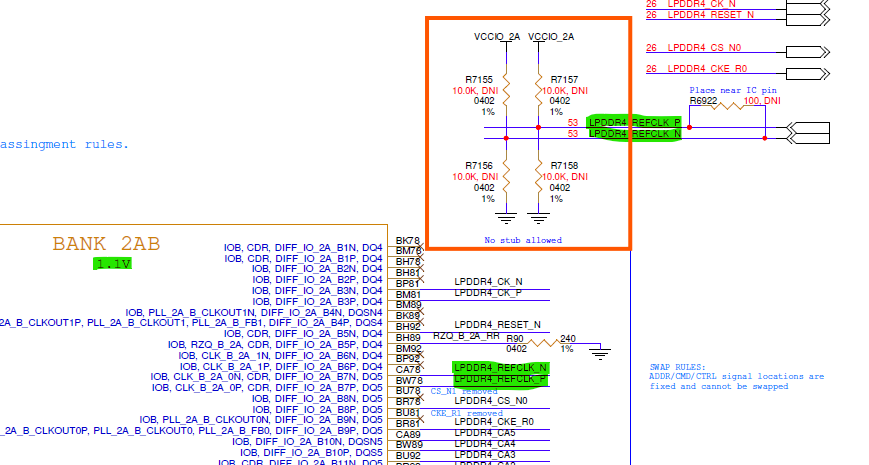Select highlighted LPDDR4_REFCLK_P net near R7157
The image size is (869, 465).
tap(634, 122)
